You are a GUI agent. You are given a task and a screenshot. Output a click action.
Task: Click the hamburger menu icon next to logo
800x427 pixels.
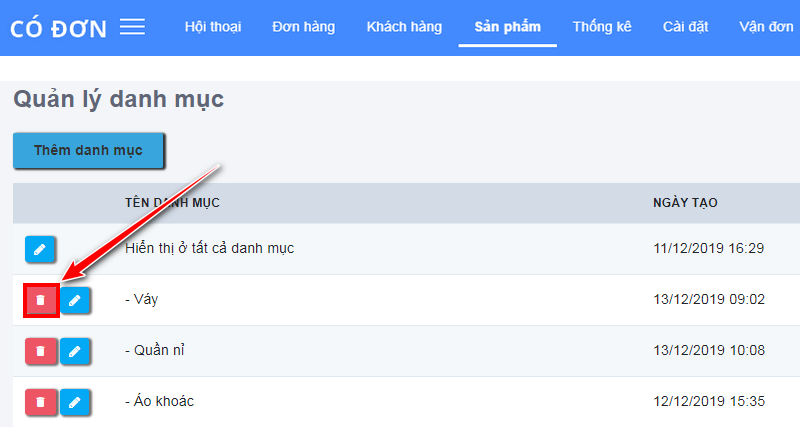point(133,27)
